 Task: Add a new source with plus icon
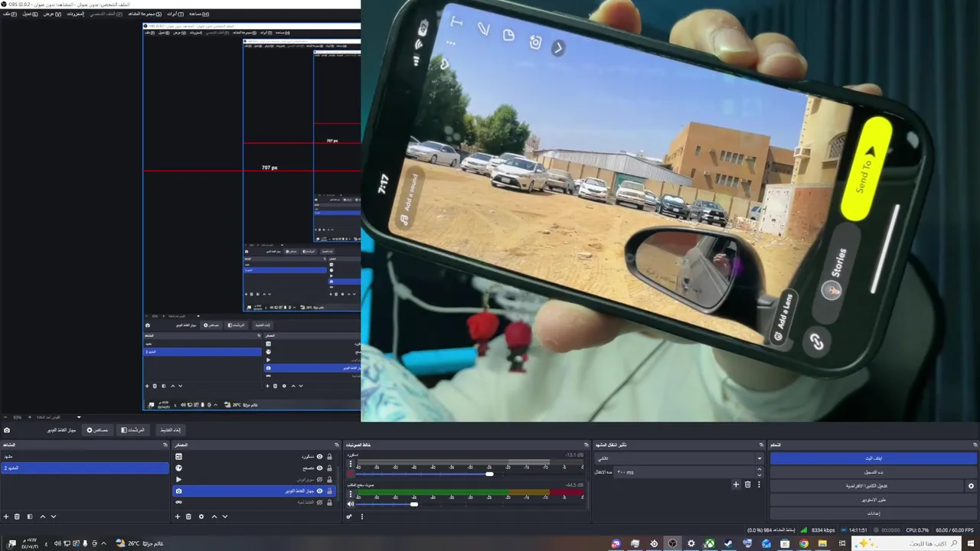[x=178, y=517]
